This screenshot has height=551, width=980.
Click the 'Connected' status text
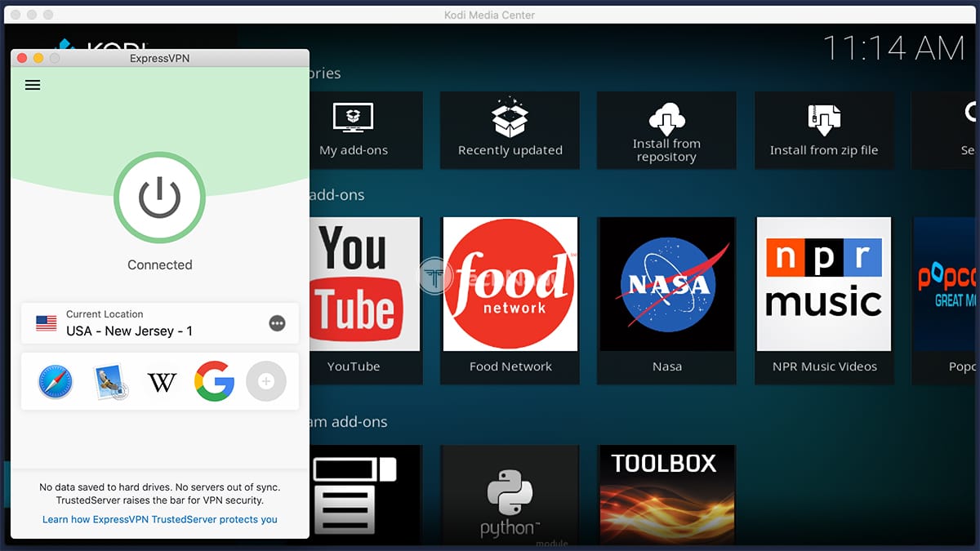160,264
